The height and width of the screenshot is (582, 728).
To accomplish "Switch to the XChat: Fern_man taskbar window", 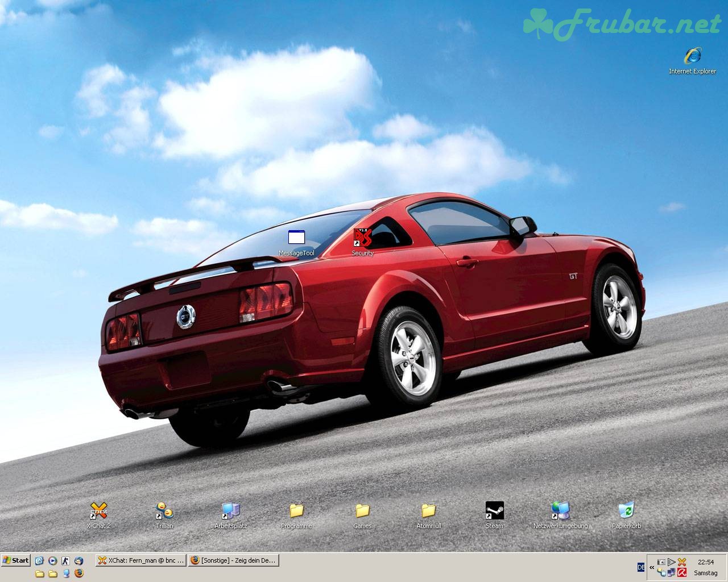I will pos(141,560).
